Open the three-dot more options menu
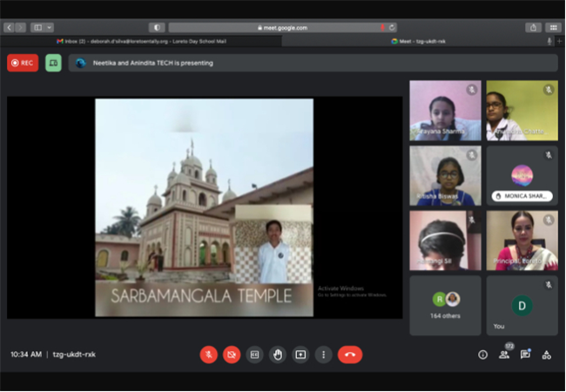 click(x=323, y=355)
